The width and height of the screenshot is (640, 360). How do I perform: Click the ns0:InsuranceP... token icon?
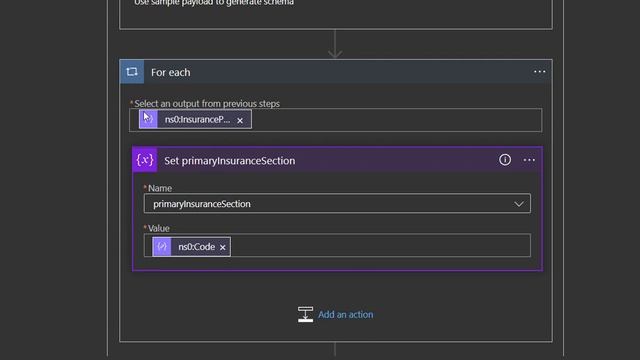148,119
